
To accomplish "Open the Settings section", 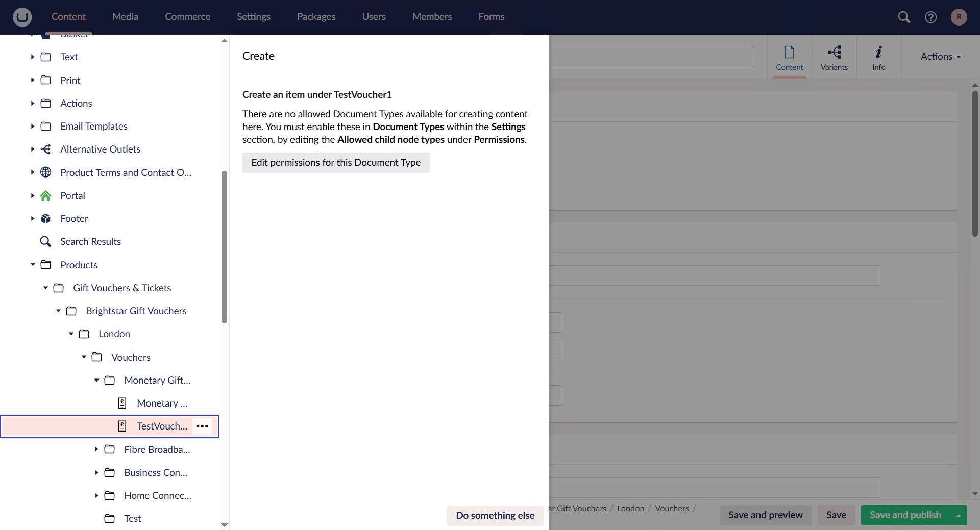I will tap(254, 16).
